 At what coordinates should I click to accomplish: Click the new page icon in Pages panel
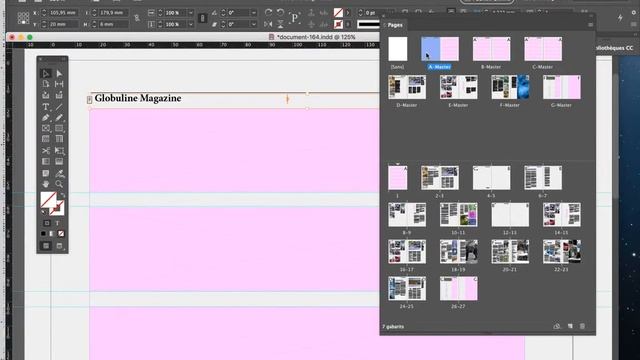[570, 326]
